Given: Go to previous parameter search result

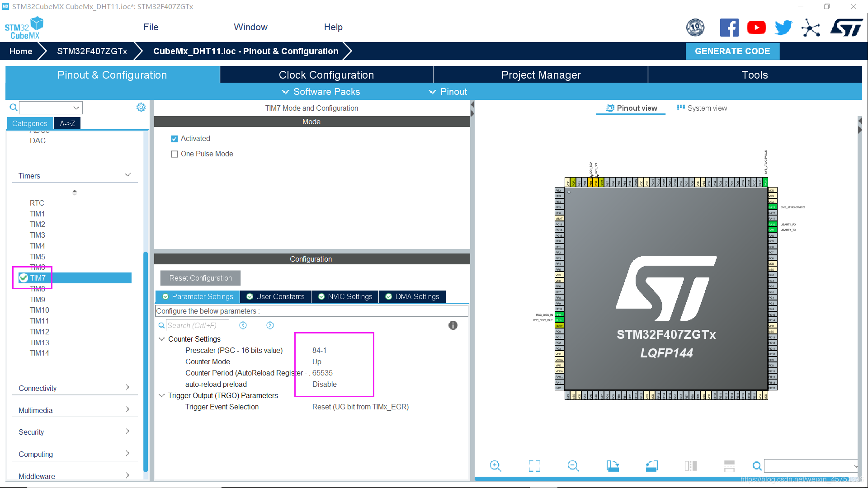Looking at the screenshot, I should [243, 325].
